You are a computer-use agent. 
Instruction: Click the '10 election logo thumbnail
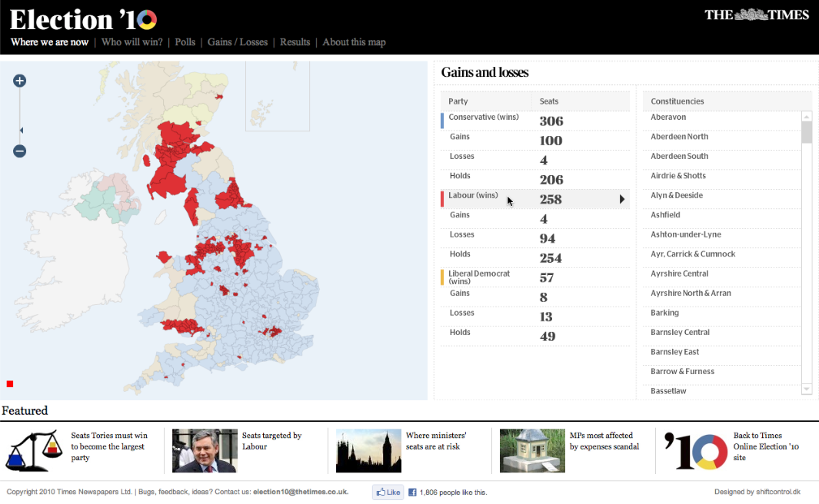tap(696, 451)
